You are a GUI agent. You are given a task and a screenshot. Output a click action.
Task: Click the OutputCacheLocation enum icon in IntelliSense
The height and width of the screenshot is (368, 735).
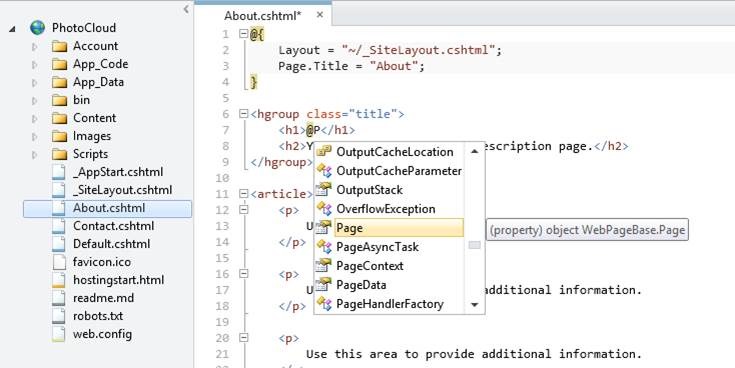[324, 151]
